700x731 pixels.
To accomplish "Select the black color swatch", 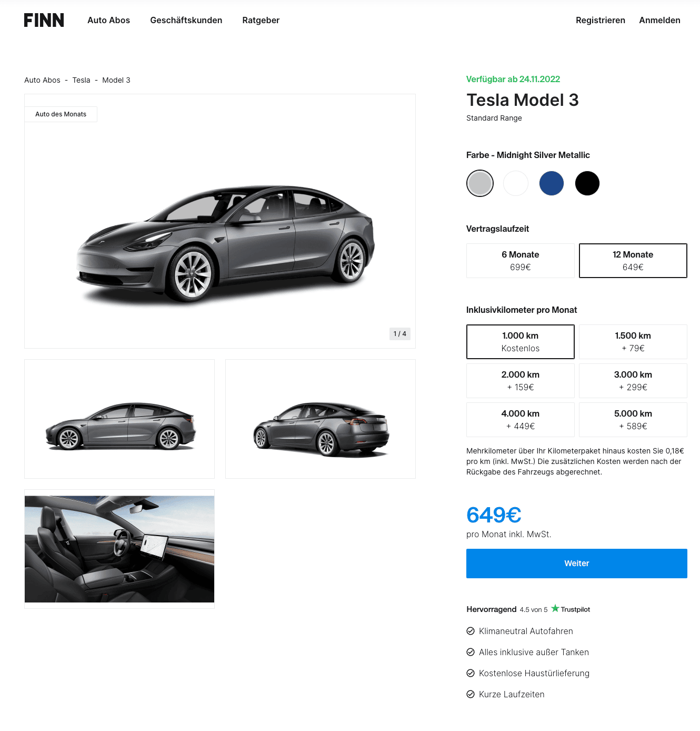I will tap(587, 183).
